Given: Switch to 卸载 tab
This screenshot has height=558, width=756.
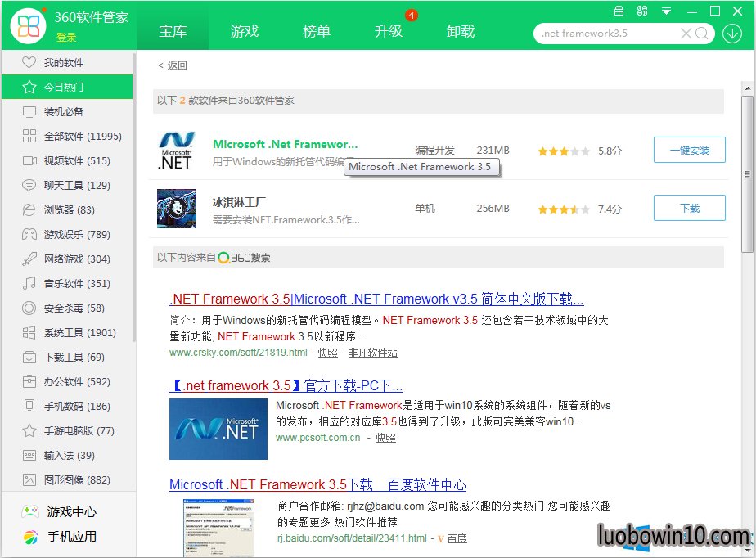Looking at the screenshot, I should coord(461,31).
